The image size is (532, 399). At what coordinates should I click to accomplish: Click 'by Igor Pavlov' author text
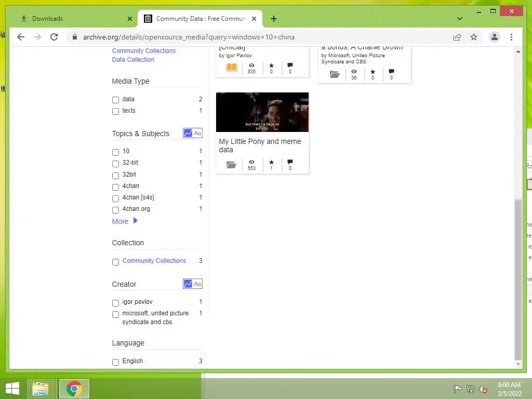click(x=235, y=55)
